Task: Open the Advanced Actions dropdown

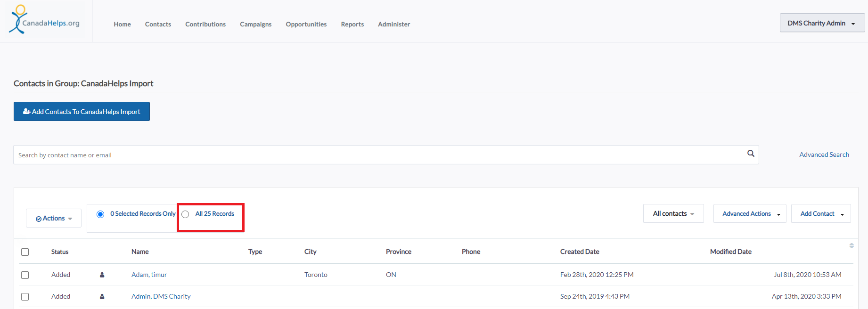Action: tap(750, 213)
